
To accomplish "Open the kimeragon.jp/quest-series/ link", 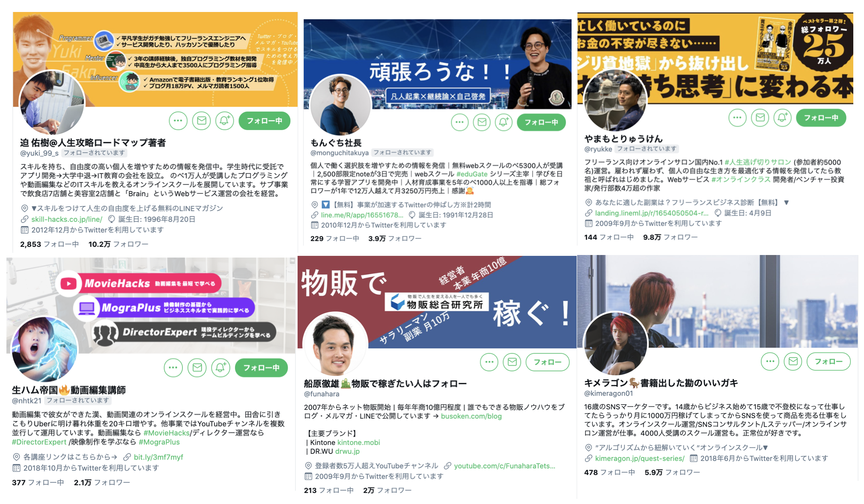I will pyautogui.click(x=640, y=458).
